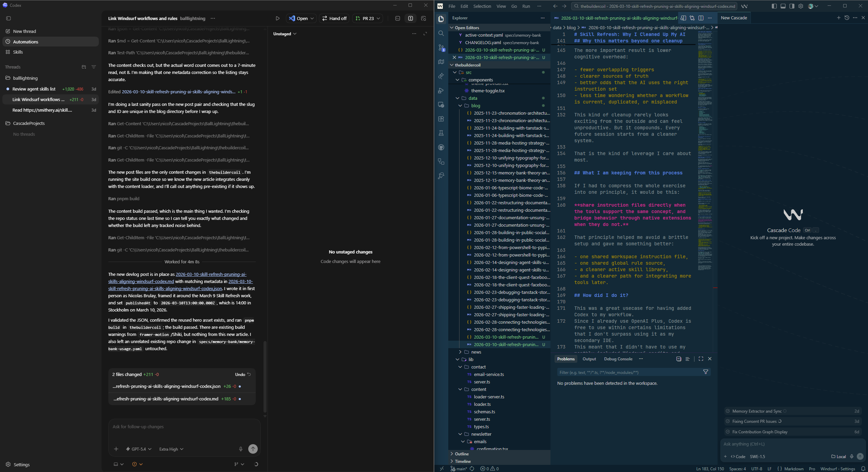The image size is (868, 472).
Task: Expand the news folder in Explorer
Action: [474, 352]
